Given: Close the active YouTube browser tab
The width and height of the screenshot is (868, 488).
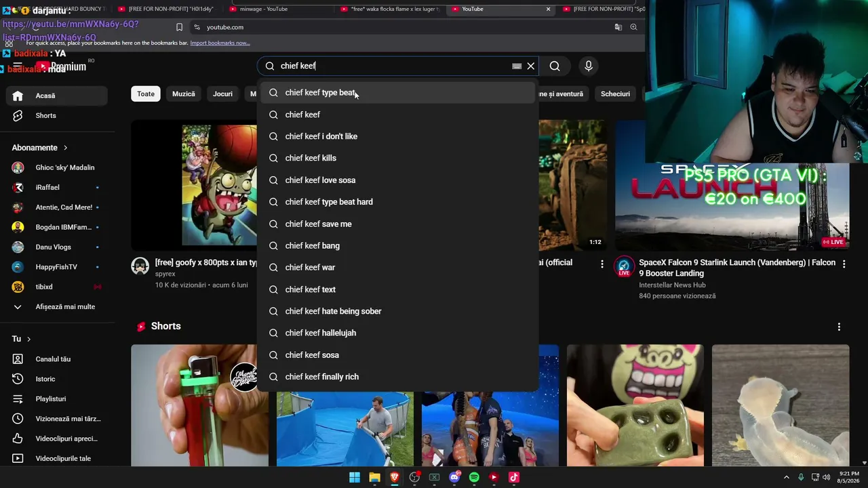Looking at the screenshot, I should coord(548,9).
